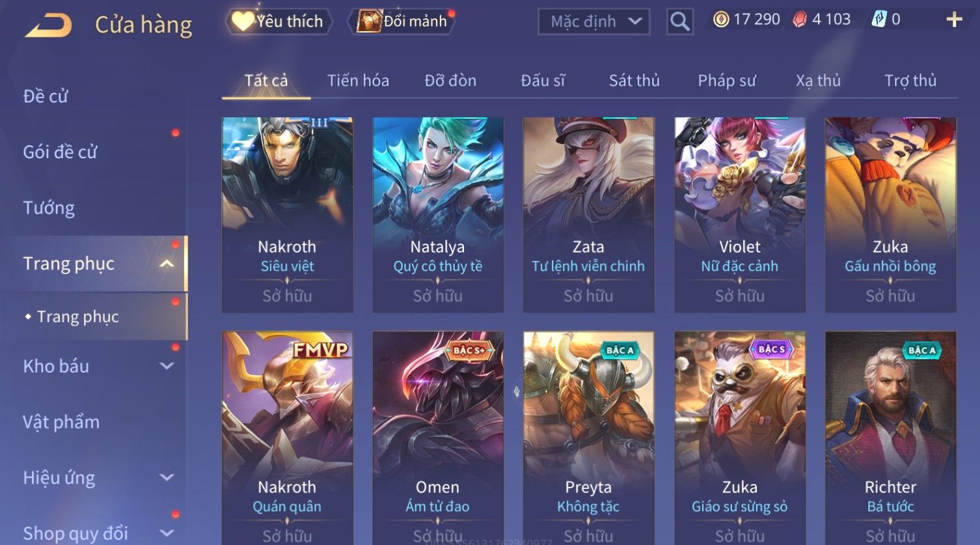This screenshot has height=545, width=980.
Task: Tap the gold coin balance icon
Action: tap(720, 20)
